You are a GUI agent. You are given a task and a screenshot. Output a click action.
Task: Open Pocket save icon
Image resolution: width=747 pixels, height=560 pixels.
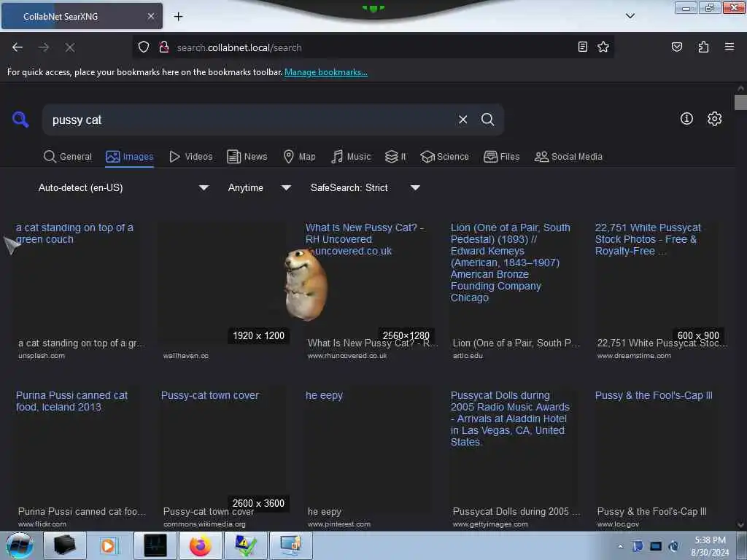click(x=676, y=47)
